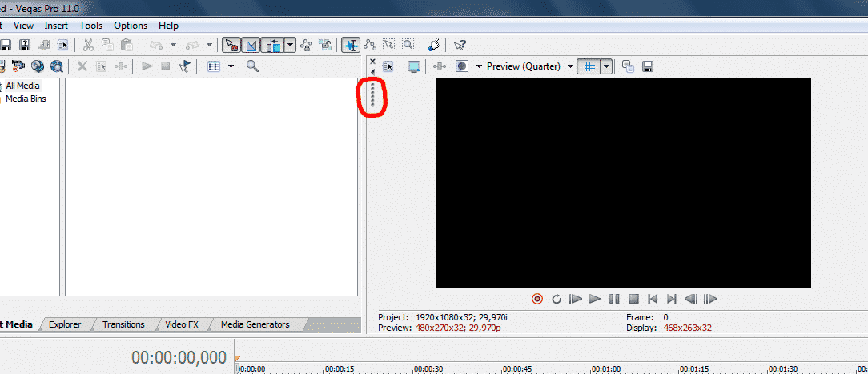Viewport: 868px width, 374px height.
Task: Click the Cut scissors icon in toolbar
Action: click(x=89, y=46)
